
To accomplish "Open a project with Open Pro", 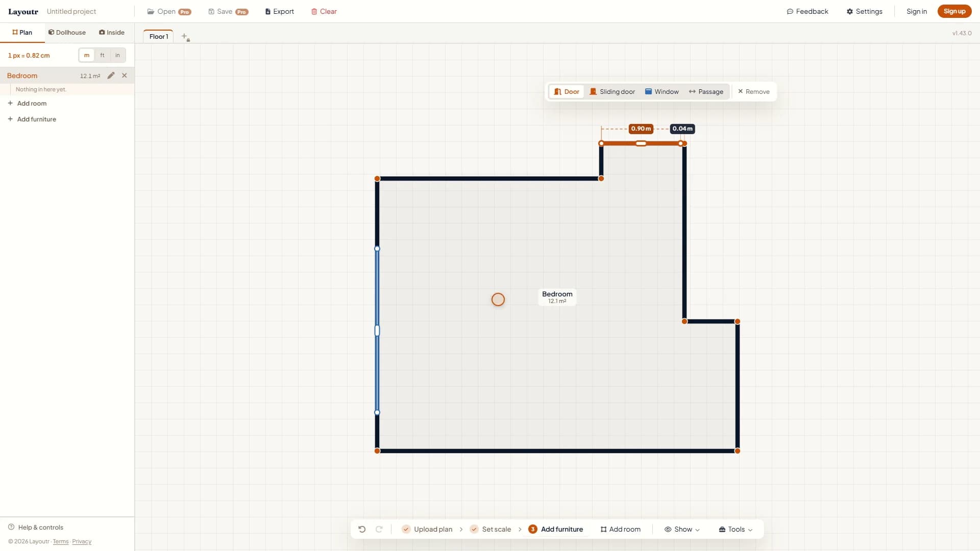I will pyautogui.click(x=169, y=11).
